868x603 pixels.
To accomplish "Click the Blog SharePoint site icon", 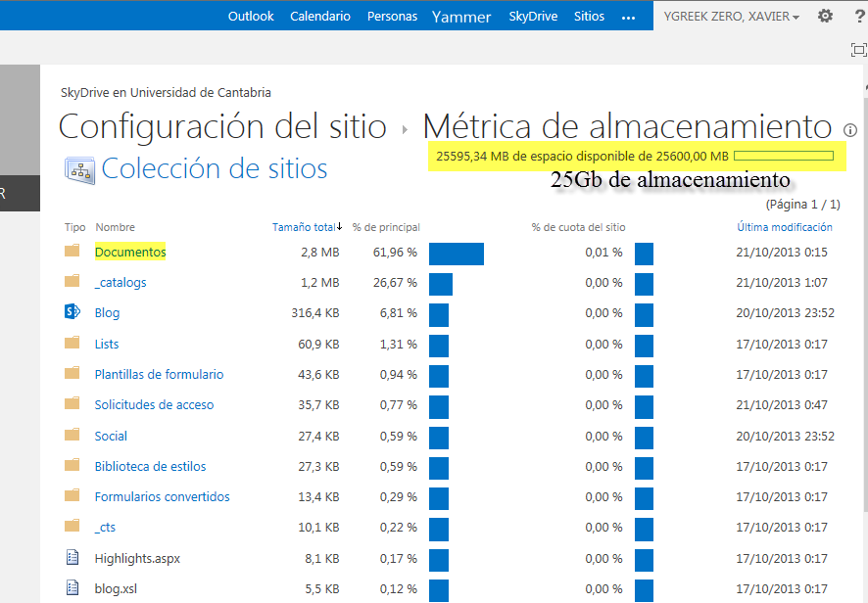I will pyautogui.click(x=72, y=311).
